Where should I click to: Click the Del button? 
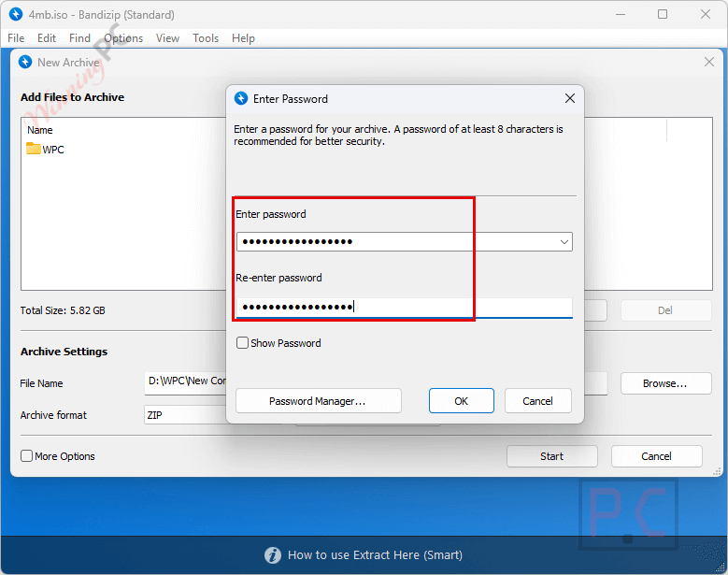click(x=665, y=310)
